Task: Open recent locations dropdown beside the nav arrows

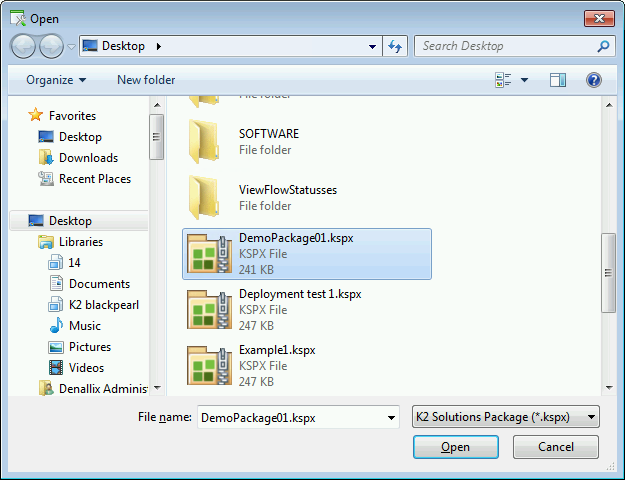Action: point(71,47)
